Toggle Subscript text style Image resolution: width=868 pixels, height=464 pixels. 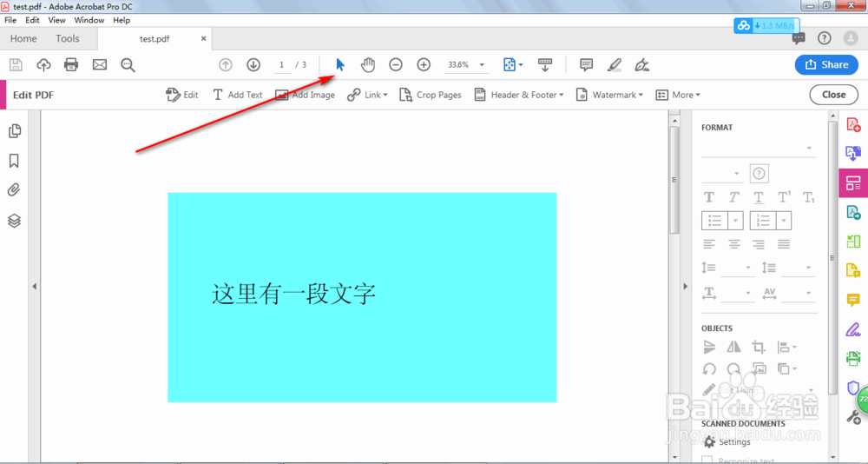click(809, 197)
